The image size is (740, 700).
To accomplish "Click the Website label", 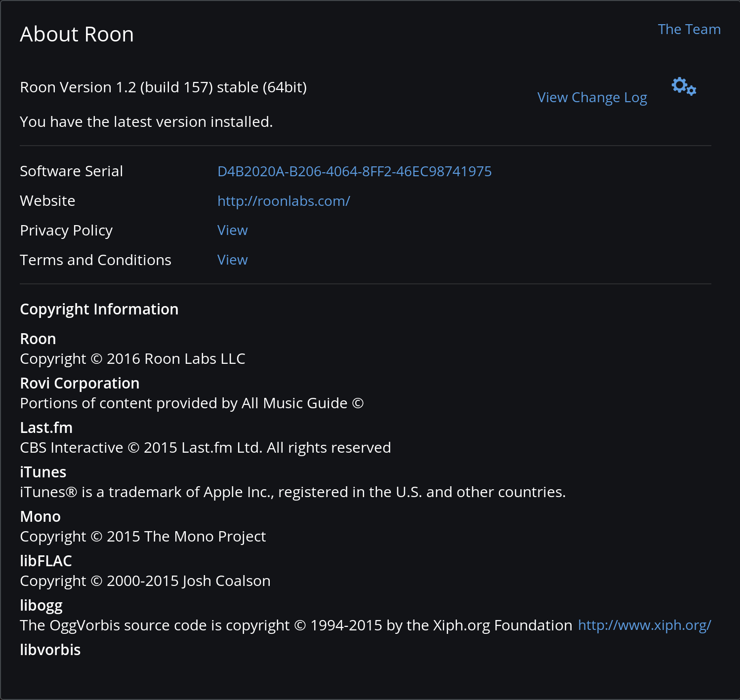I will 47,201.
